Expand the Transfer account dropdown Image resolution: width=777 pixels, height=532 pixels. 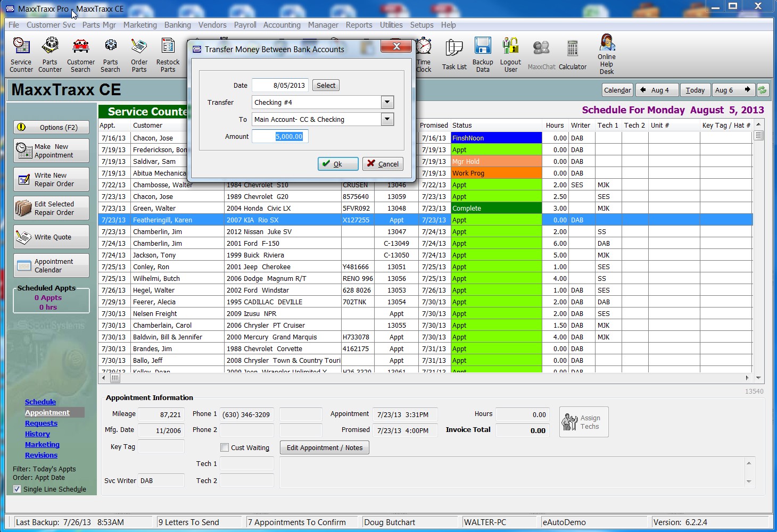pyautogui.click(x=387, y=102)
